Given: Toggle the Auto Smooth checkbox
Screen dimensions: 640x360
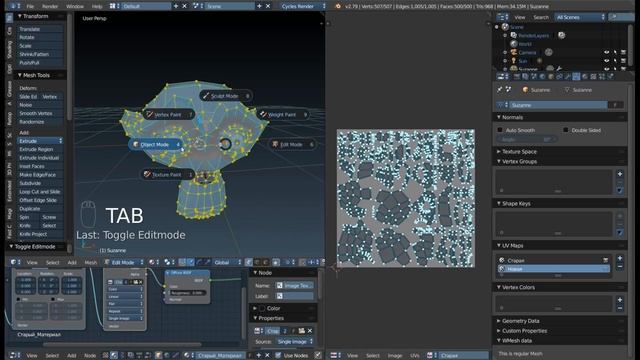Looking at the screenshot, I should coord(500,130).
